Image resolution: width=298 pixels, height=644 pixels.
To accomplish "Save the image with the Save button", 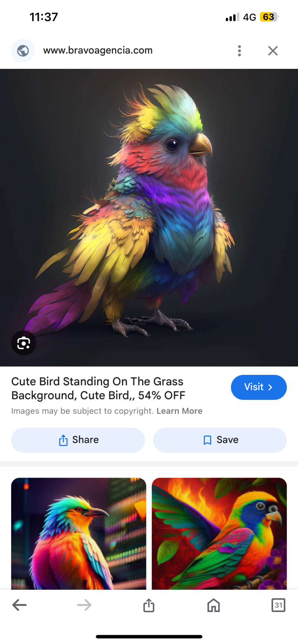I will pos(220,440).
